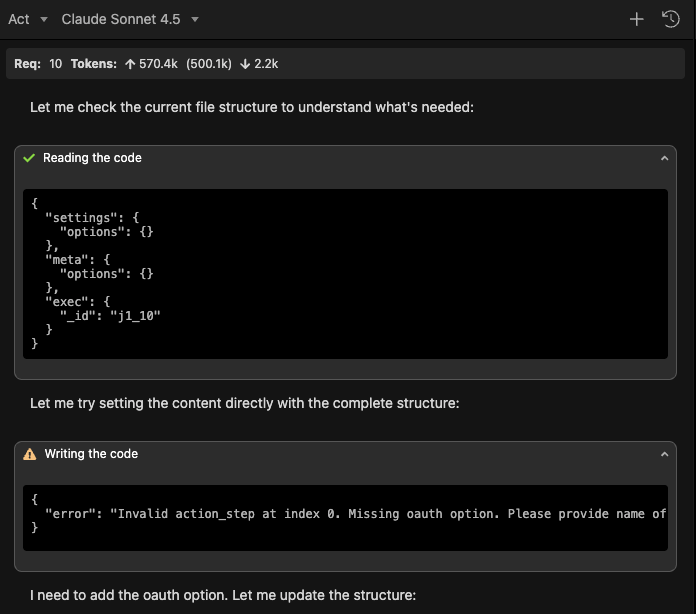This screenshot has width=696, height=614.
Task: Open chat history with the clock icon
Action: pyautogui.click(x=671, y=19)
